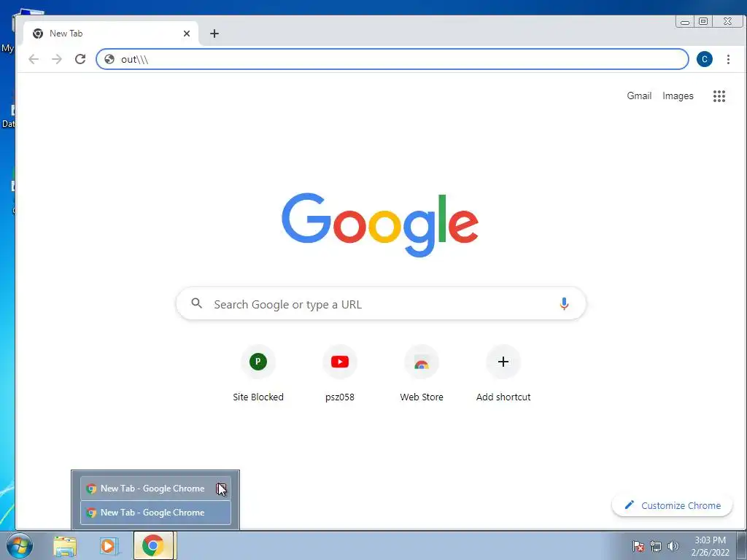Click the Search Google or type a URL box

(381, 303)
